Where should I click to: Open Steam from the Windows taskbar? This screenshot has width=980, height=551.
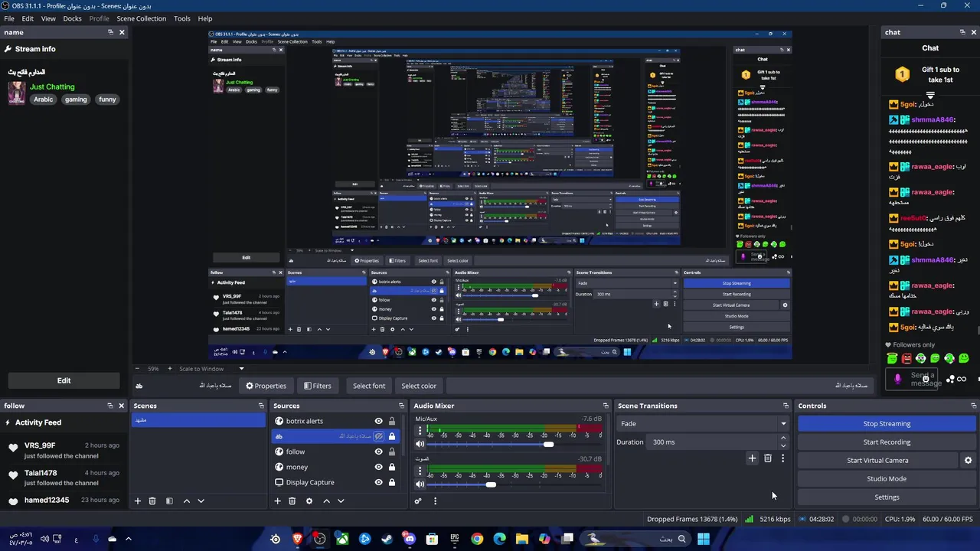tap(387, 539)
